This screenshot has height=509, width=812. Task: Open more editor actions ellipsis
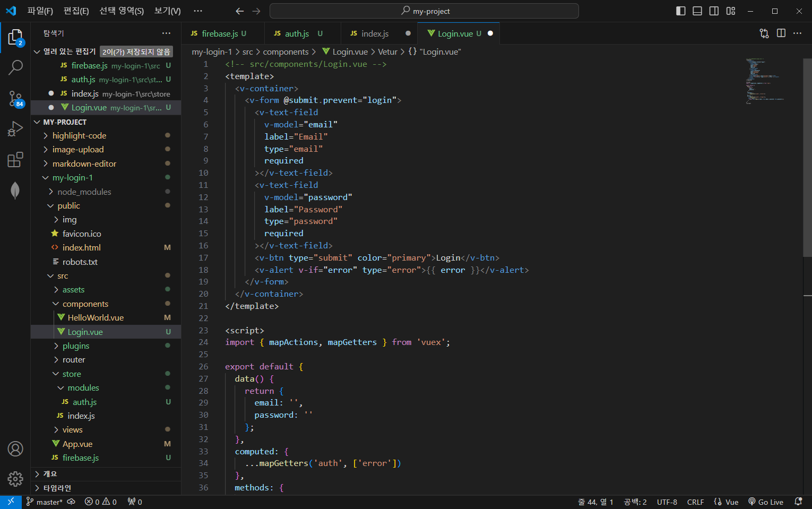797,33
